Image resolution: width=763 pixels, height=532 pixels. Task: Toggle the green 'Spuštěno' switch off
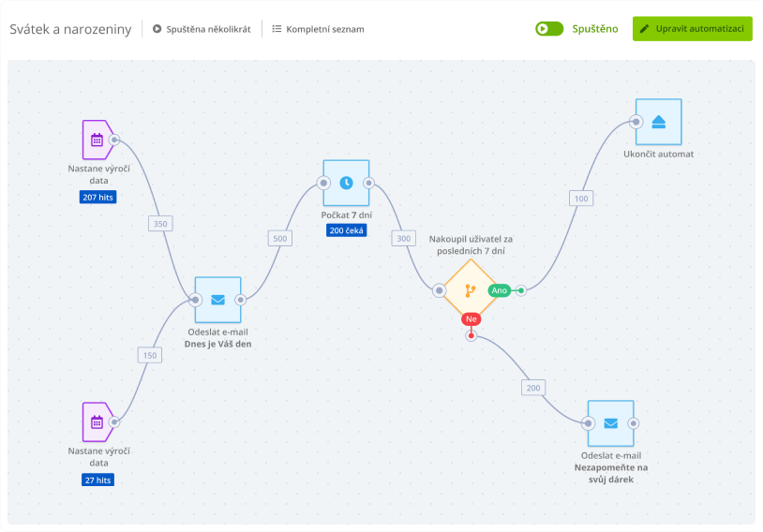(x=549, y=29)
